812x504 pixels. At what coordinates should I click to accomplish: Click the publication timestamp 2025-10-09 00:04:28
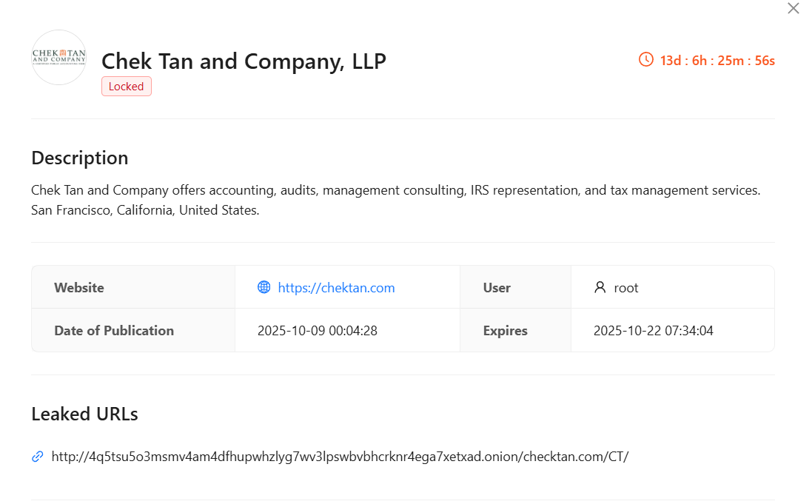pyautogui.click(x=318, y=330)
